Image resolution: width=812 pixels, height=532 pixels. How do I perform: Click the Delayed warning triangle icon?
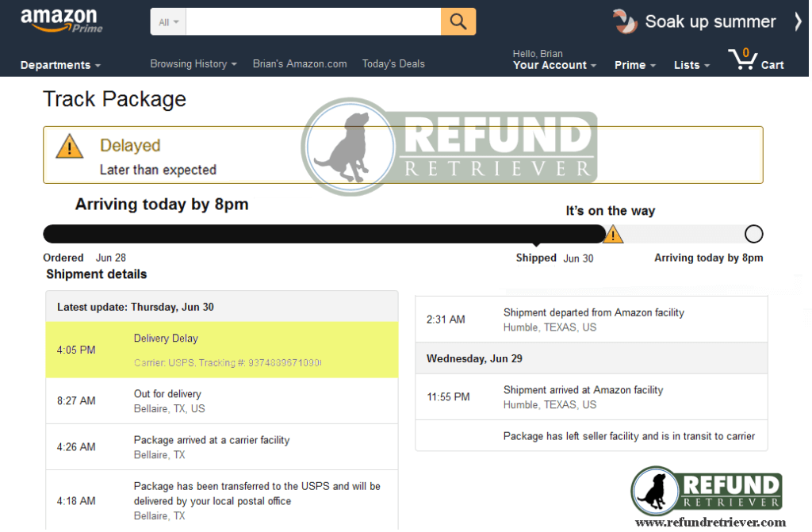(70, 147)
